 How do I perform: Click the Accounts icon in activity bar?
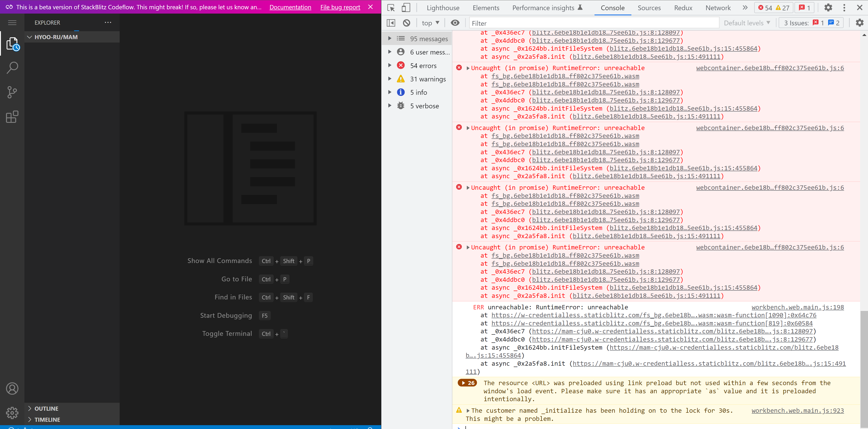(12, 389)
